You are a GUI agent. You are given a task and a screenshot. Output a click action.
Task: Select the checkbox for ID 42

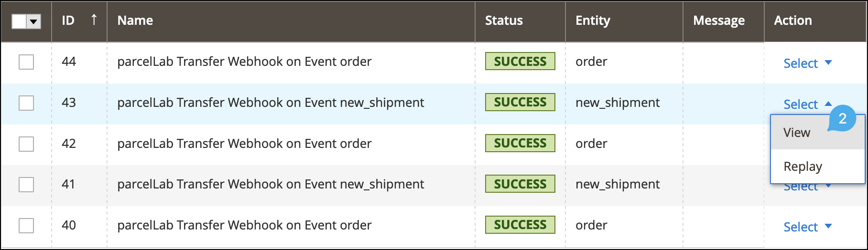pos(26,144)
